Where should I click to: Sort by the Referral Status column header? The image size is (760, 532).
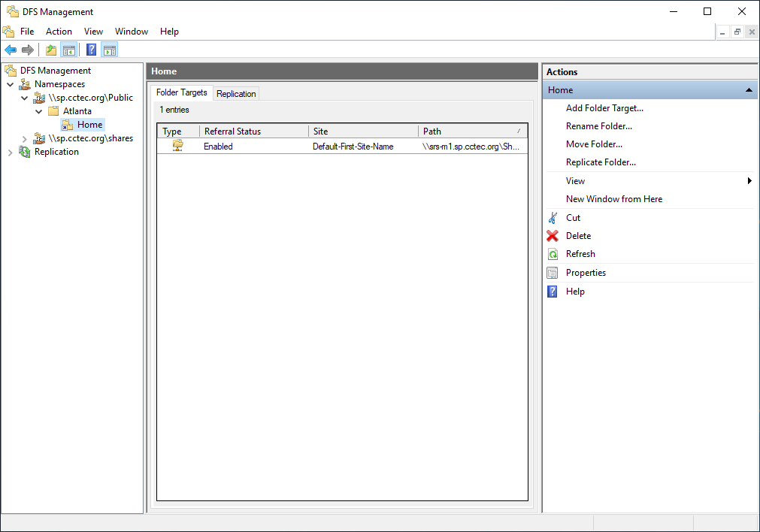[232, 131]
